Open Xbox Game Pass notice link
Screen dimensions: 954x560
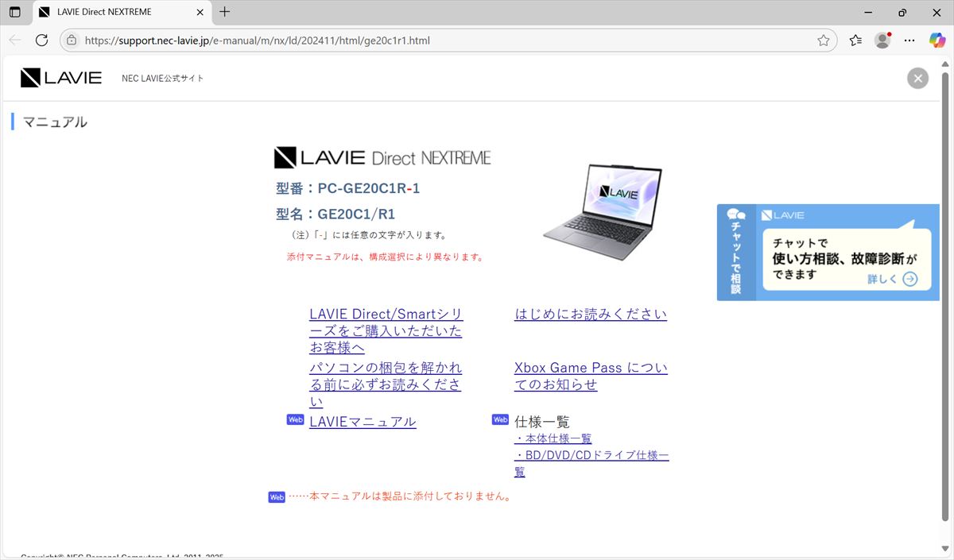[x=591, y=376]
